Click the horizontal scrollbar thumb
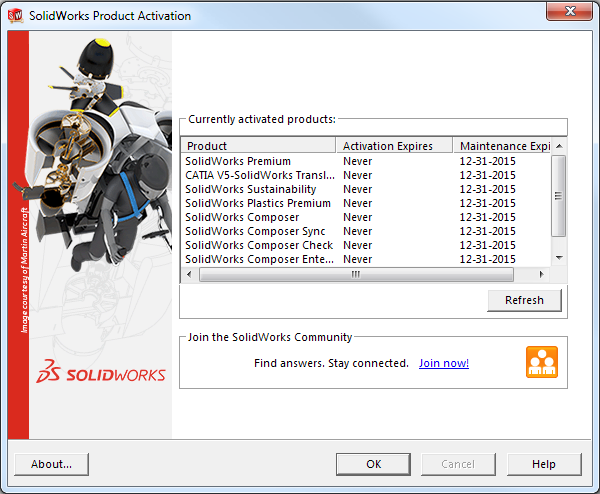Screen dimensions: 600x494 [356, 274]
